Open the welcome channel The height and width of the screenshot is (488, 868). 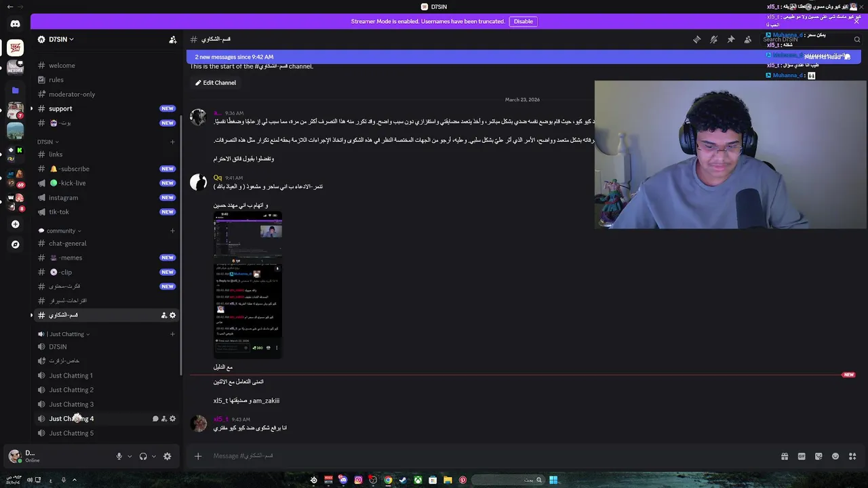[x=107, y=66]
